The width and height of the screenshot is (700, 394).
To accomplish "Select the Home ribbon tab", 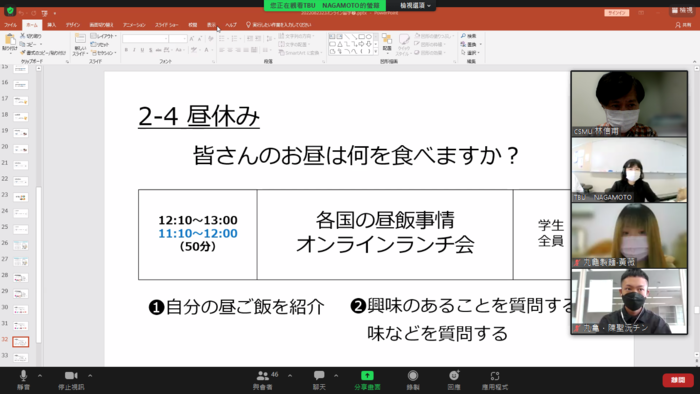I will point(32,25).
